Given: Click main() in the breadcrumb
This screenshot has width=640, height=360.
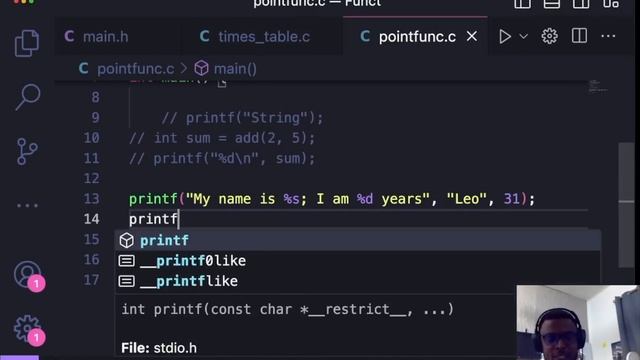Looking at the screenshot, I should click(235, 69).
